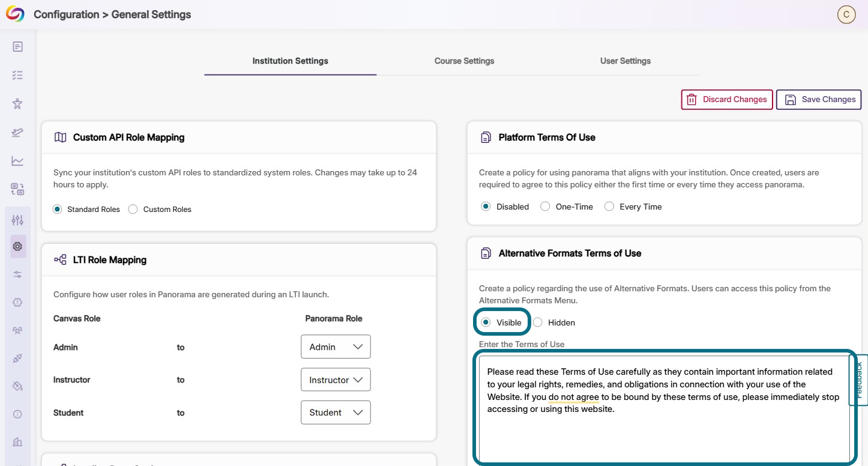Select the gear General Settings icon in sidebar
The image size is (868, 466).
click(x=17, y=246)
